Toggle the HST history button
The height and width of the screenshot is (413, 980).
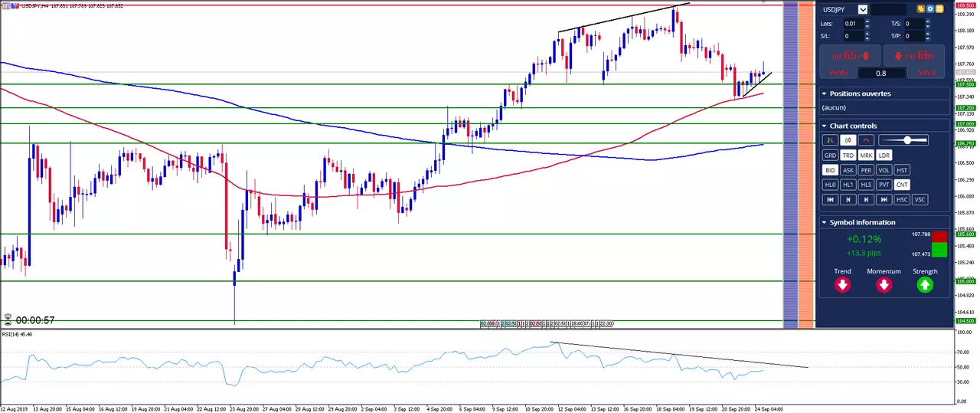click(x=903, y=170)
